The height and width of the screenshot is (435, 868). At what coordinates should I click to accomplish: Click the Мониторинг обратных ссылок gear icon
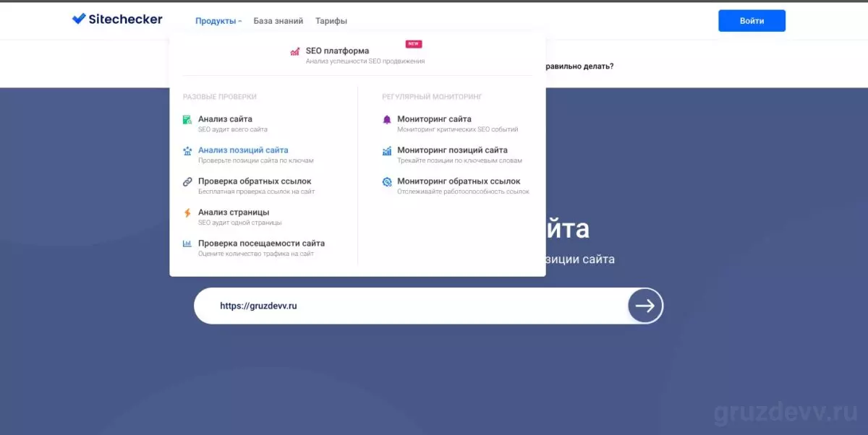(387, 182)
